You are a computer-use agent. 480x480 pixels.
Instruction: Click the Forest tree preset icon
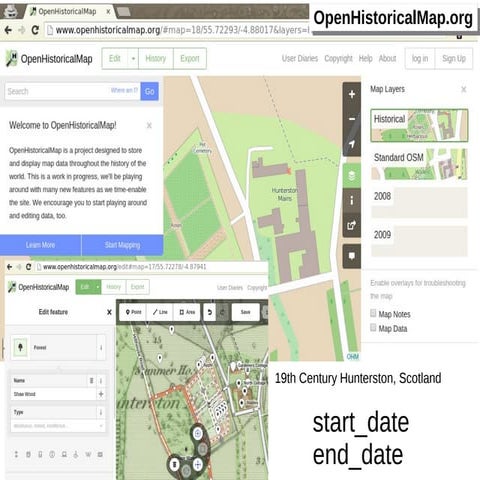click(21, 347)
